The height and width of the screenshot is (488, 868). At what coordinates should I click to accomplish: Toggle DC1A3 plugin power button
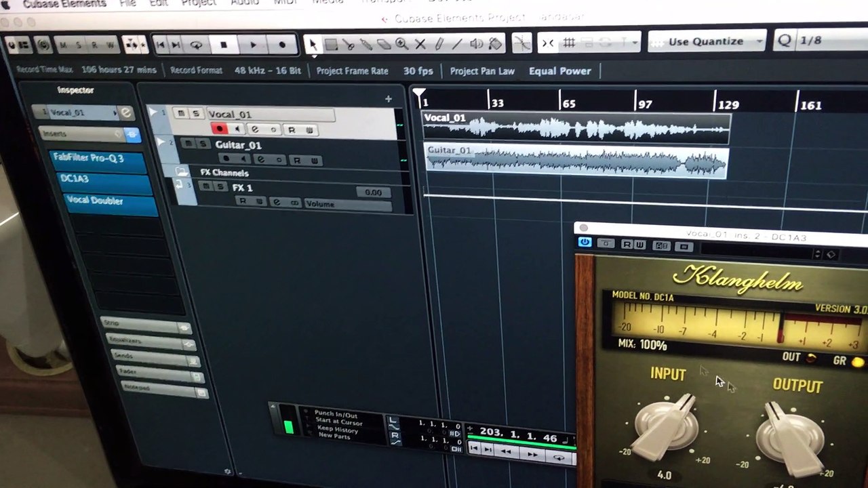pos(585,243)
